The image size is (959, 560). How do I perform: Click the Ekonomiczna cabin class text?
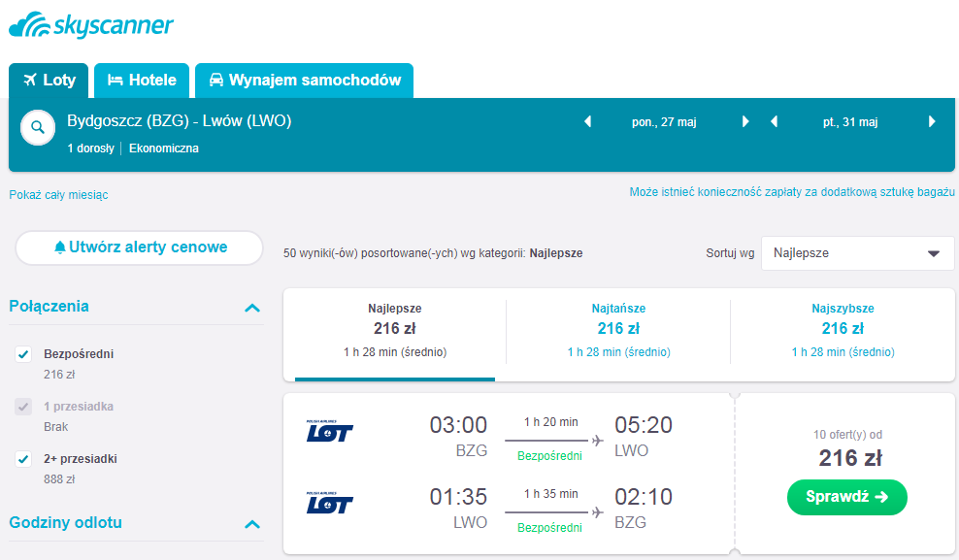pos(164,148)
